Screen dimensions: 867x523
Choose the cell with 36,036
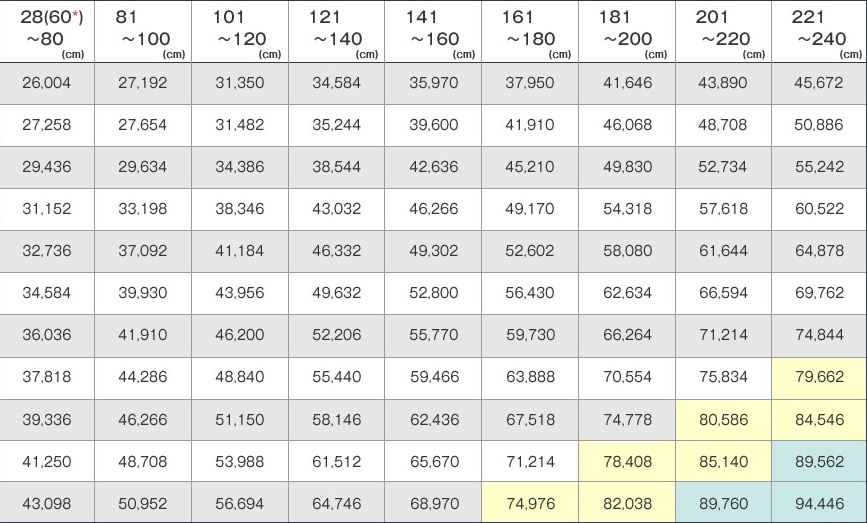pos(46,335)
